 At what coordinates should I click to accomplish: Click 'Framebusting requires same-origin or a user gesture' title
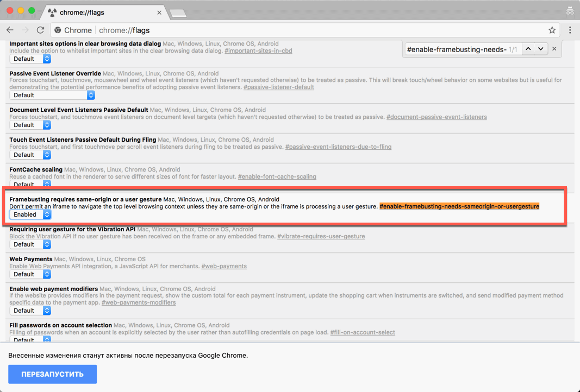[85, 199]
